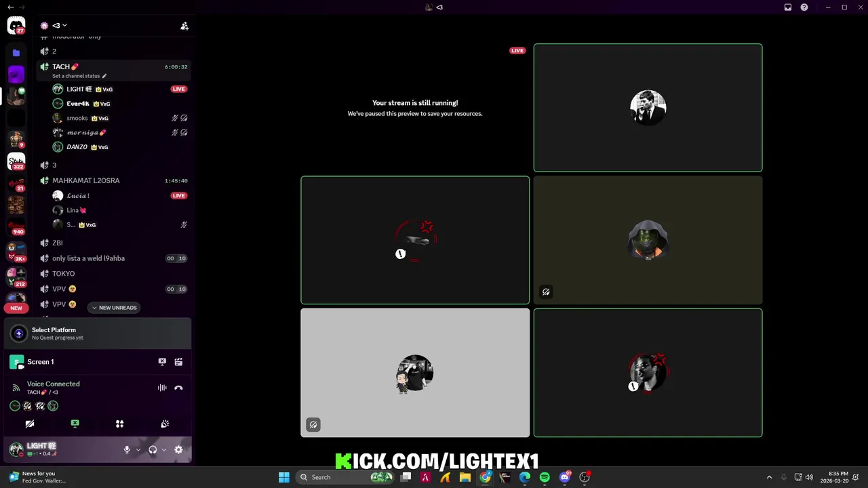
Task: Select the top-right voice participant tile
Action: coord(648,108)
